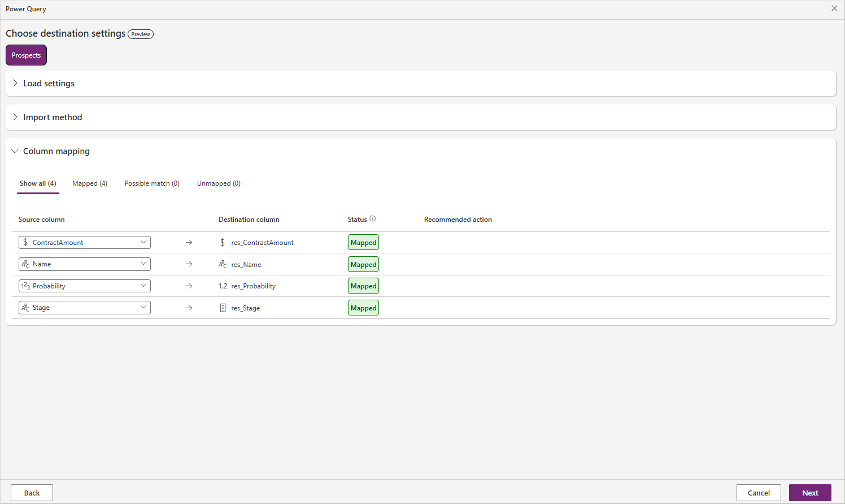Click the res_Probability destination text
Image resolution: width=845 pixels, height=504 pixels.
(x=254, y=286)
